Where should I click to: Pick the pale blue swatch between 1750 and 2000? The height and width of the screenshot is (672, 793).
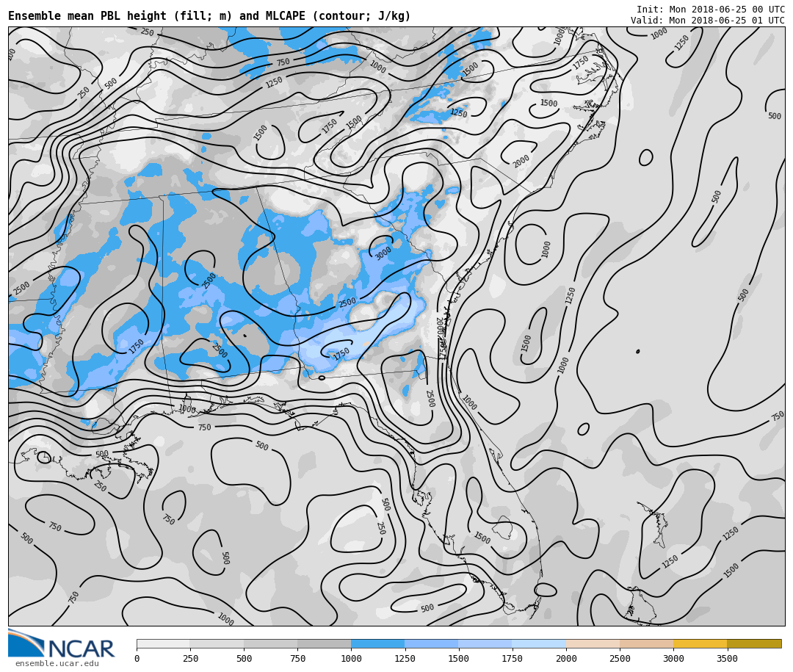[x=539, y=643]
